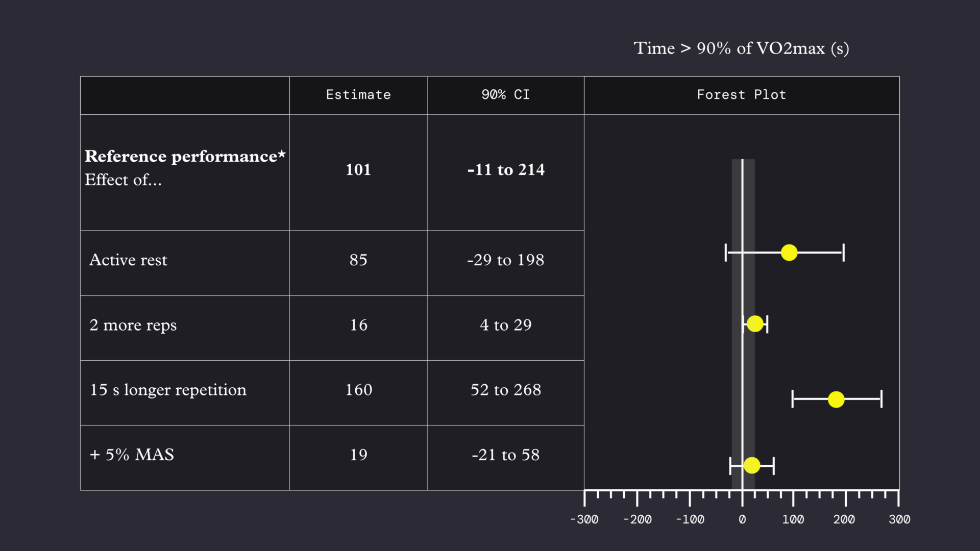Click the 15 s longer repetition label
This screenshot has width=980, height=551.
168,390
